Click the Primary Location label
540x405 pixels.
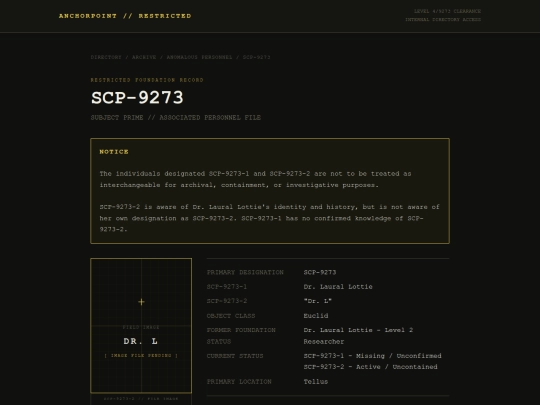[239, 382]
